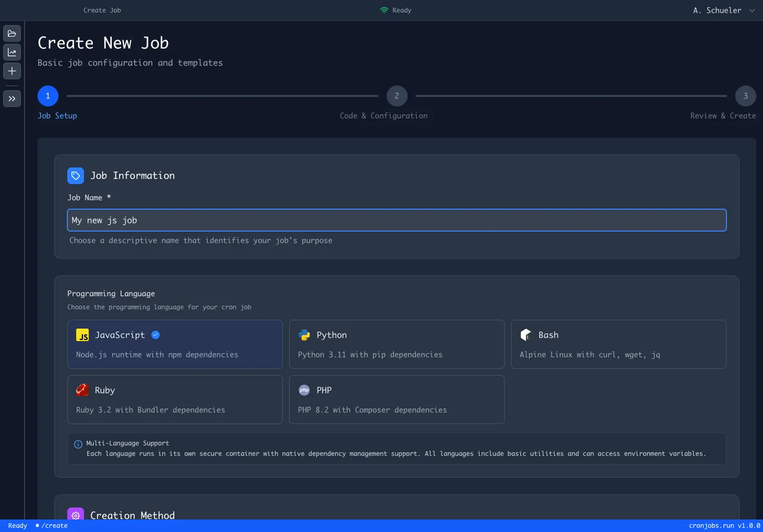Click the Python logo icon

pyautogui.click(x=304, y=335)
